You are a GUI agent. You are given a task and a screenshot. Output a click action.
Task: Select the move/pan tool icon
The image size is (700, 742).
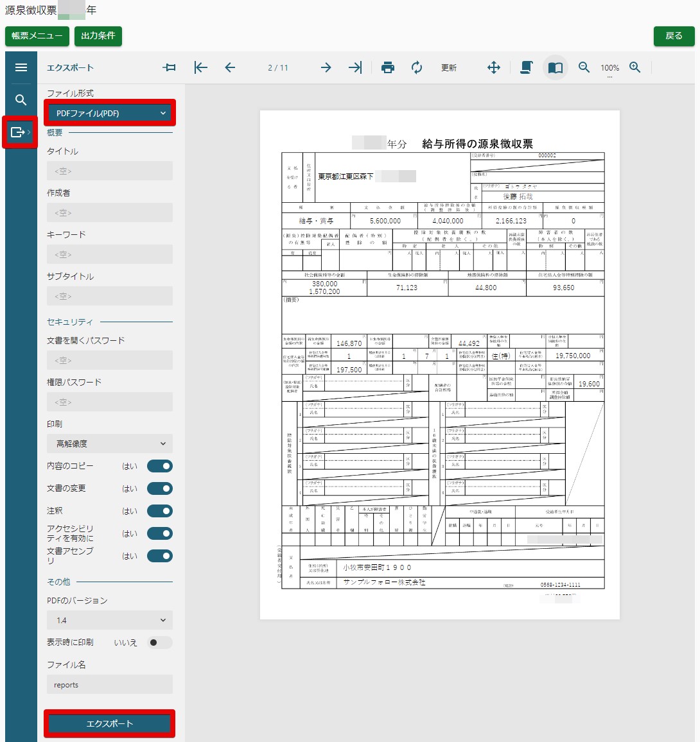pyautogui.click(x=493, y=67)
